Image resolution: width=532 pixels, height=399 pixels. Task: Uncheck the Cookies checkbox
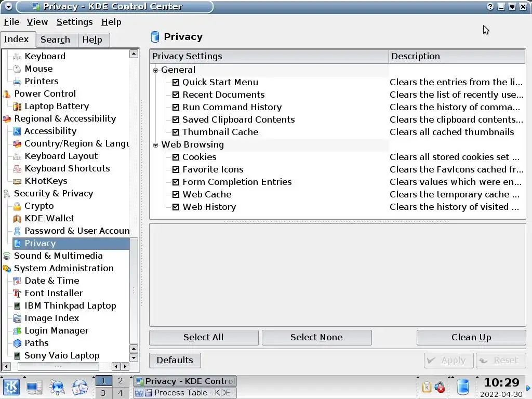[x=176, y=157]
